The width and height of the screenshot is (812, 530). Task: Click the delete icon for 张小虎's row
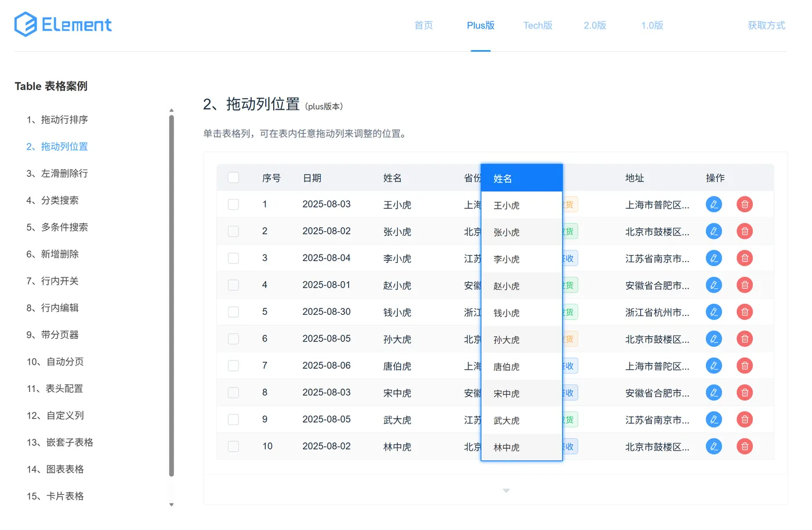745,231
